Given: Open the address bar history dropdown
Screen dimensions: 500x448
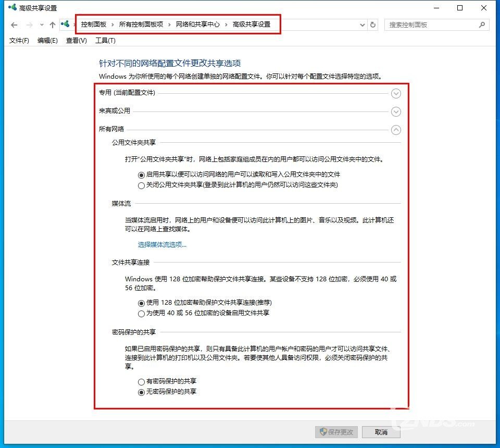Looking at the screenshot, I should [x=362, y=25].
